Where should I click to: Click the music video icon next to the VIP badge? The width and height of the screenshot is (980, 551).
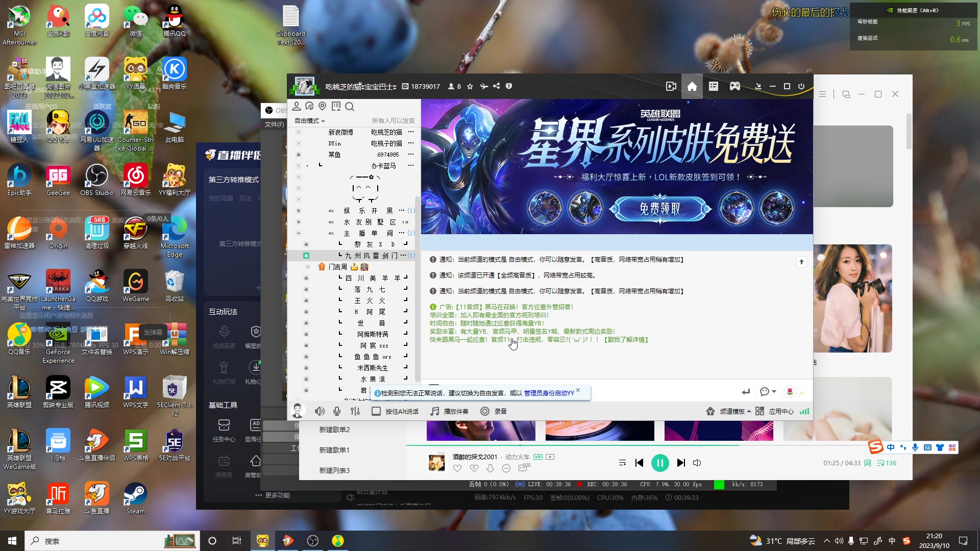click(x=550, y=457)
